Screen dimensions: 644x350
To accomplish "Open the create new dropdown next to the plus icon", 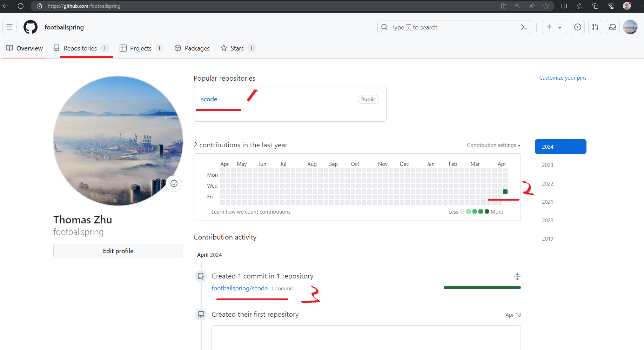I will [559, 27].
